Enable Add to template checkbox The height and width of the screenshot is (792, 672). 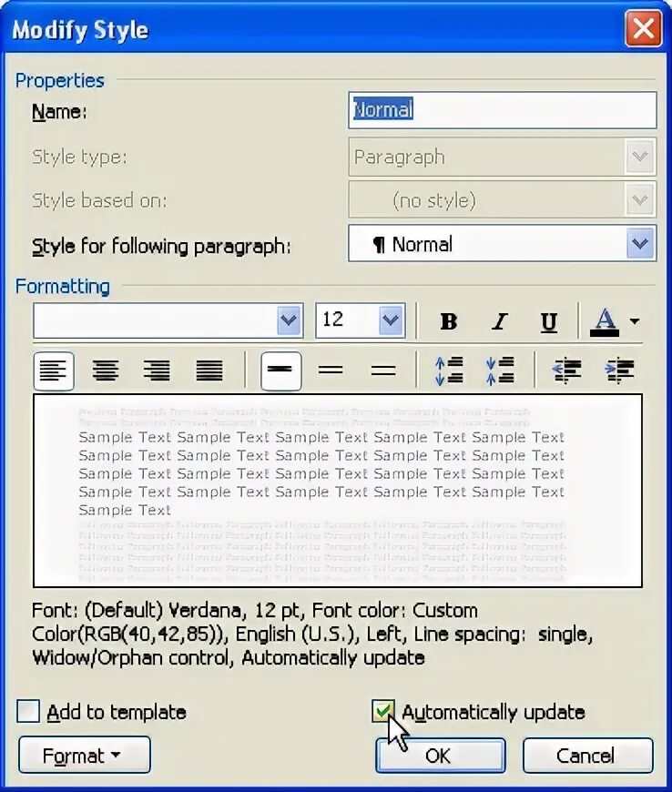coord(28,711)
